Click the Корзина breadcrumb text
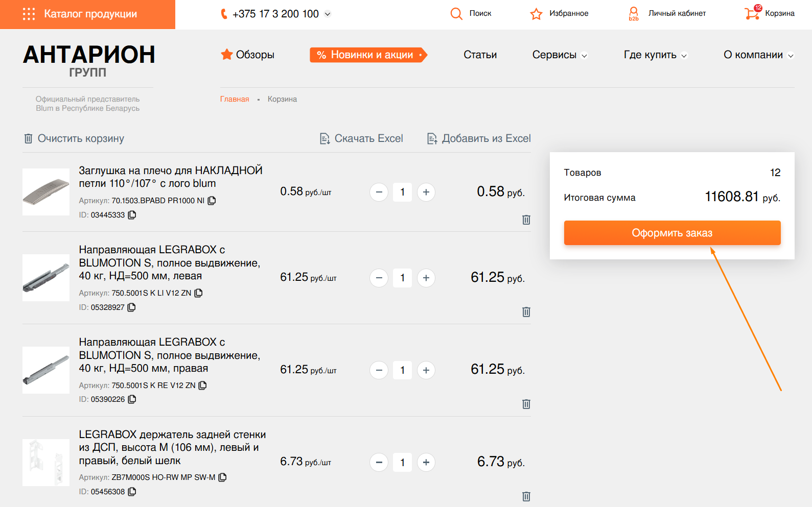 pyautogui.click(x=282, y=99)
